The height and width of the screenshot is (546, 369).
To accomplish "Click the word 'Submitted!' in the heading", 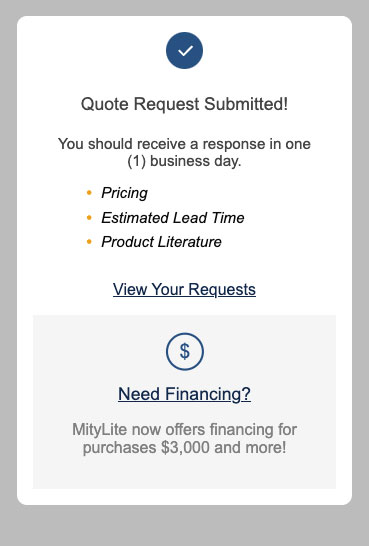I will [x=246, y=104].
